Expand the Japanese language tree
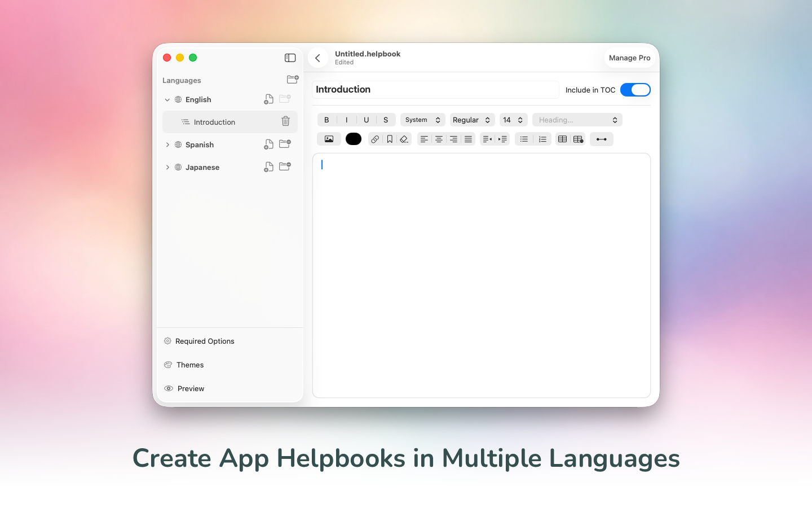The height and width of the screenshot is (508, 812). 167,167
